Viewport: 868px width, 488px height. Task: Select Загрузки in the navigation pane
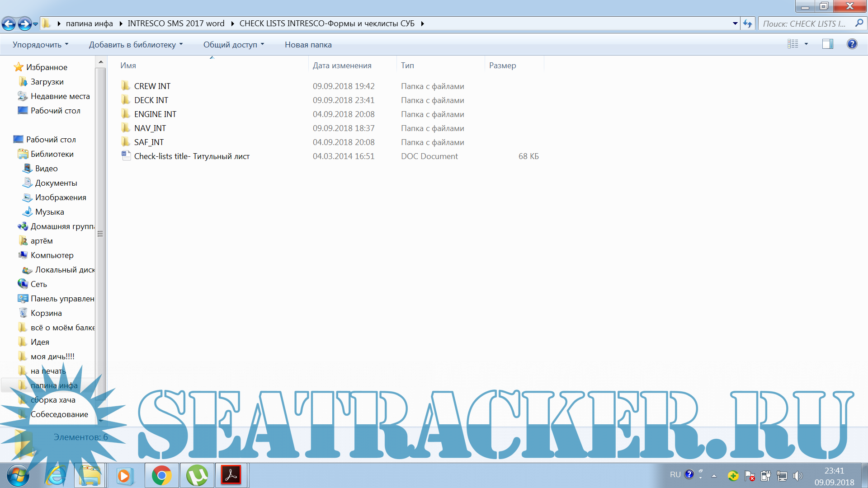coord(47,82)
